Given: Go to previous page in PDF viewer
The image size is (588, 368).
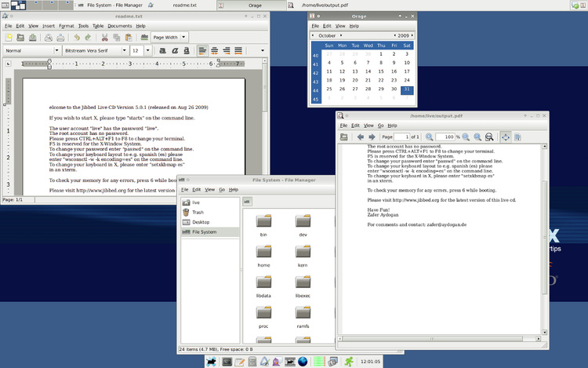Looking at the screenshot, I should coord(361,137).
